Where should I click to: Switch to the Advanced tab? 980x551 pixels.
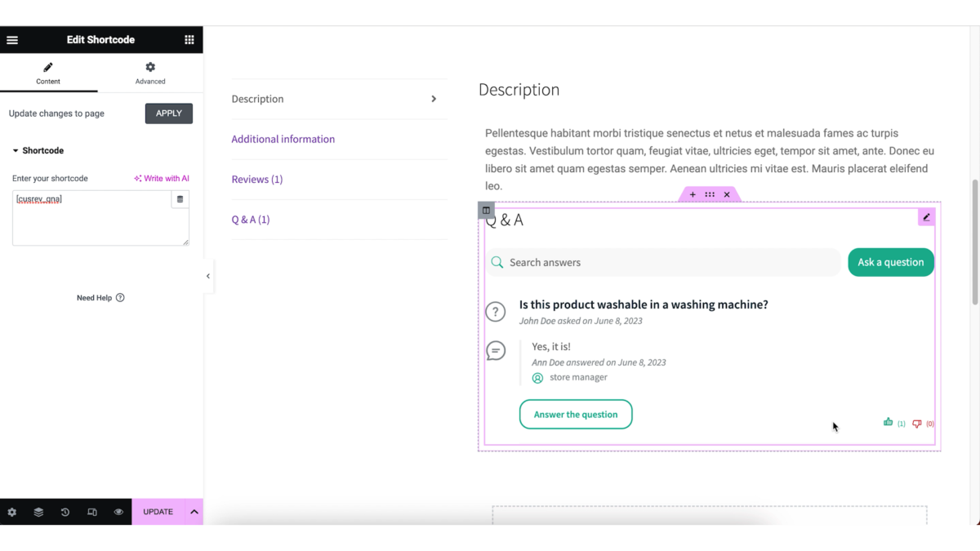coord(150,72)
